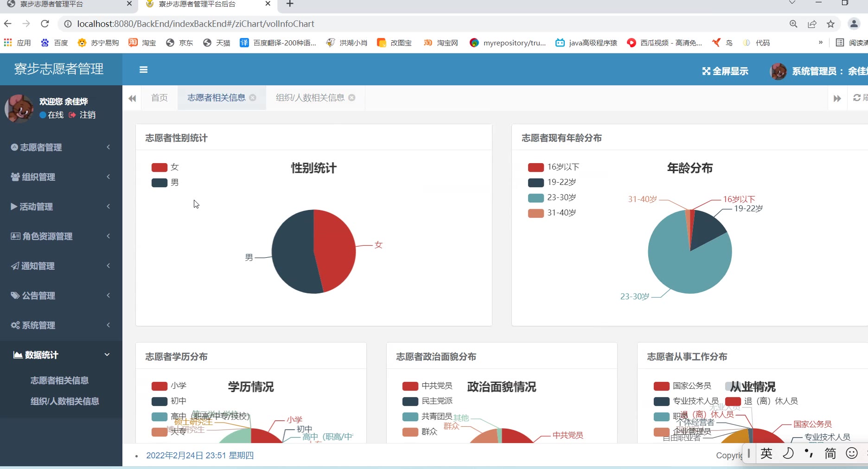868x469 pixels.
Task: Expand the 组织管理 sidebar menu
Action: (x=61, y=177)
